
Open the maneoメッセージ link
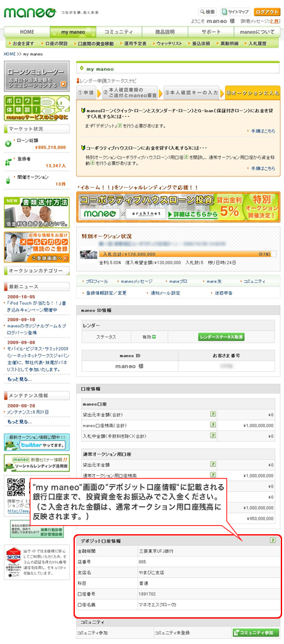(x=136, y=281)
